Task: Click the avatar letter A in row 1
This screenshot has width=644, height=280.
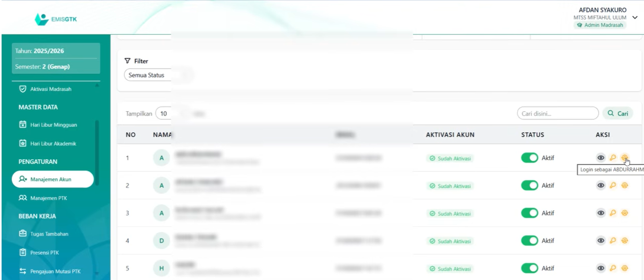Action: (x=162, y=158)
